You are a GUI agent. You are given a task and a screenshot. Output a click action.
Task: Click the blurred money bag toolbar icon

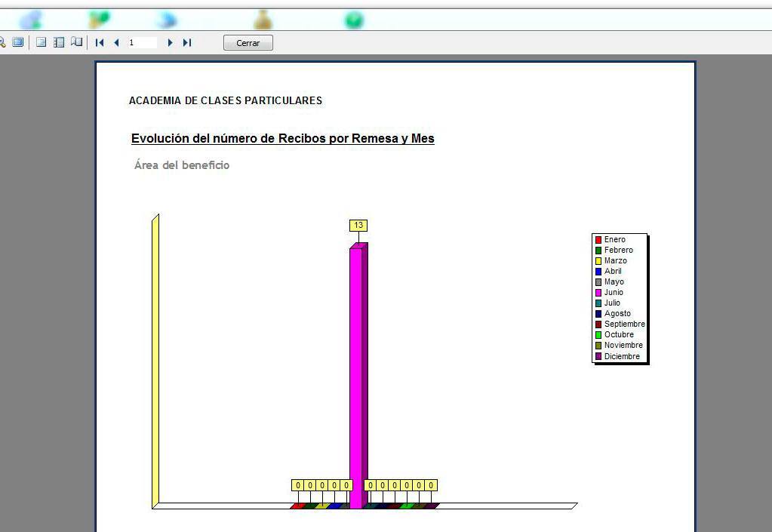coord(263,20)
